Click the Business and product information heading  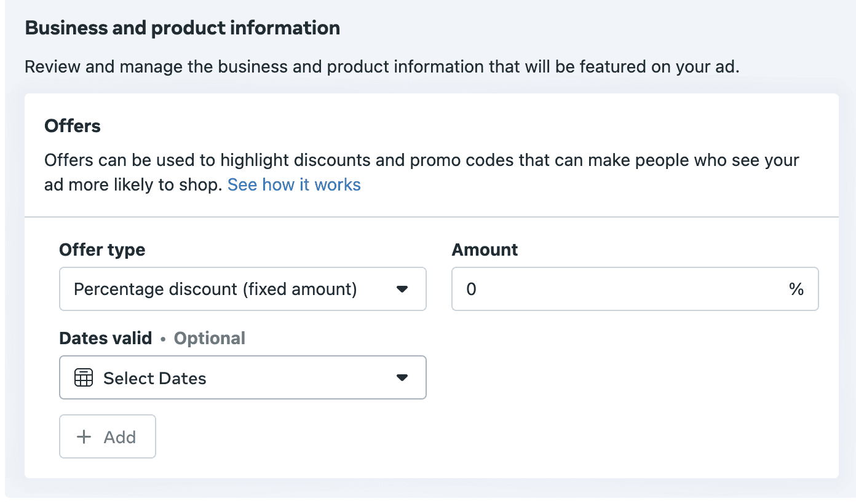point(182,28)
